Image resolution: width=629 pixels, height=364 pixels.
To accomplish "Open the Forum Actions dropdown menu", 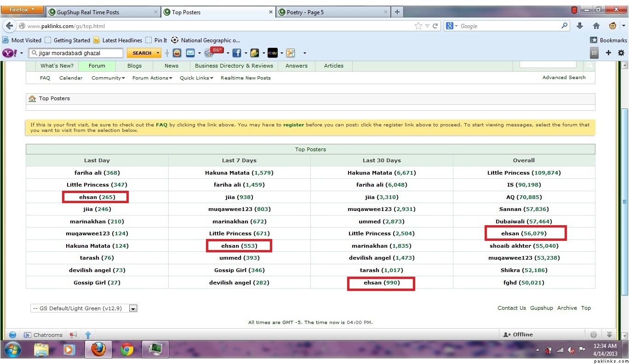I will tap(152, 78).
